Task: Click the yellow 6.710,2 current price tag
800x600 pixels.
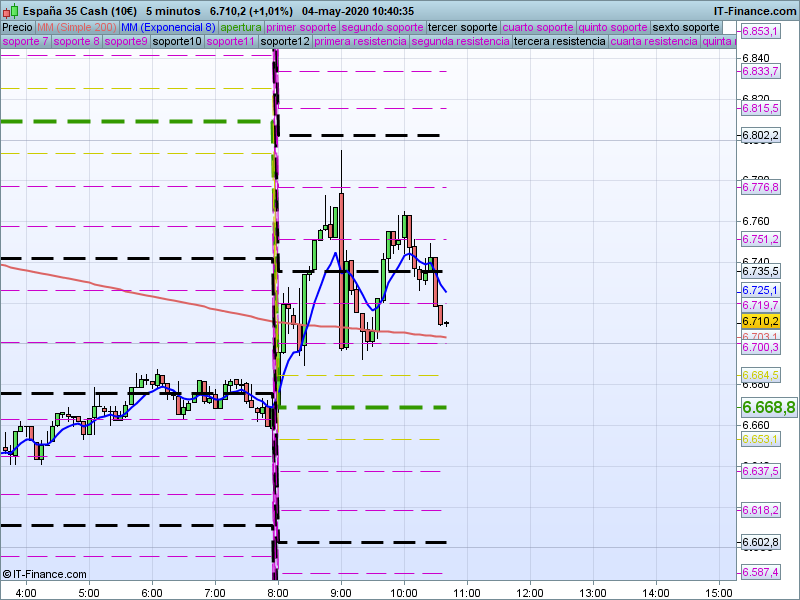Action: pyautogui.click(x=760, y=321)
